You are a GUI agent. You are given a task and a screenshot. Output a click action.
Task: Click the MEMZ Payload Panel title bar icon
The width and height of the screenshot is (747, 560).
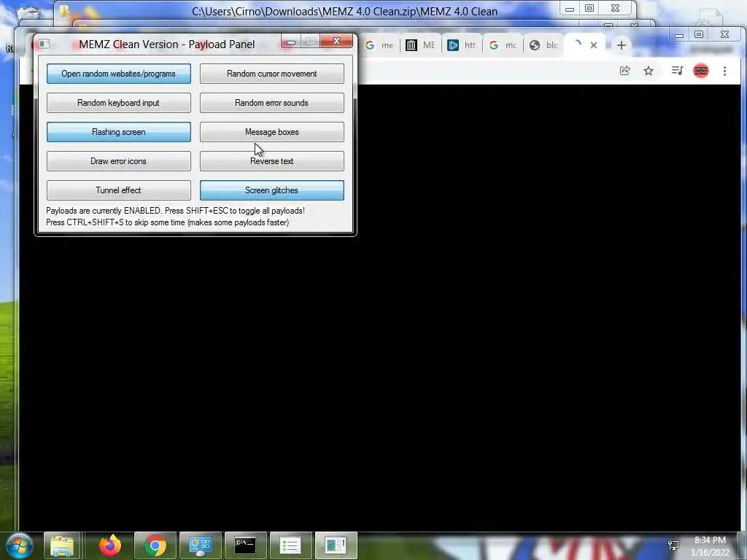coord(44,44)
